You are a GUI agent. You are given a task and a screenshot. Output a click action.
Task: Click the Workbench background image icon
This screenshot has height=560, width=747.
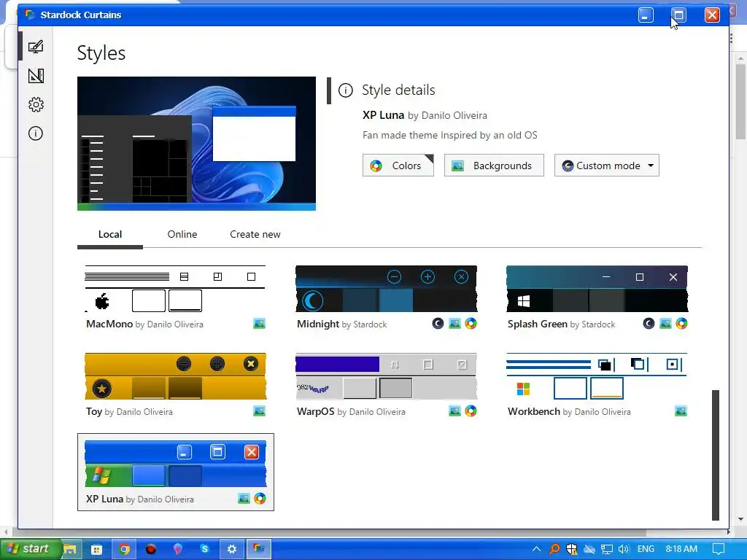pos(681,411)
